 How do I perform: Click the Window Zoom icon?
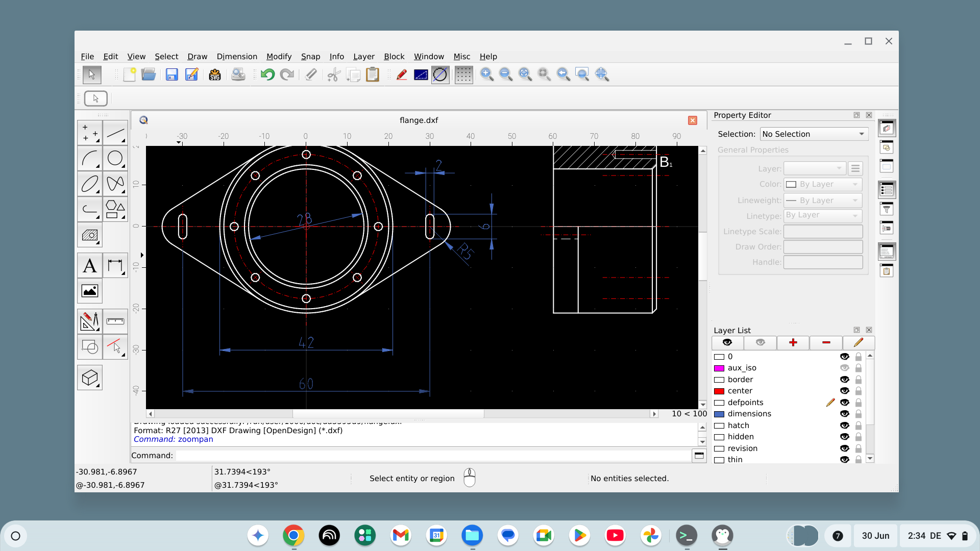582,74
